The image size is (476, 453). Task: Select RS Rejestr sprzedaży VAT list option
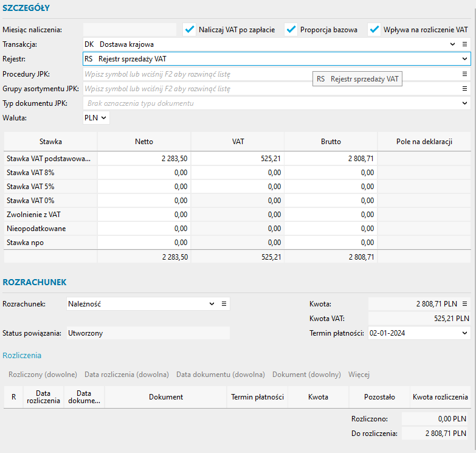point(357,79)
